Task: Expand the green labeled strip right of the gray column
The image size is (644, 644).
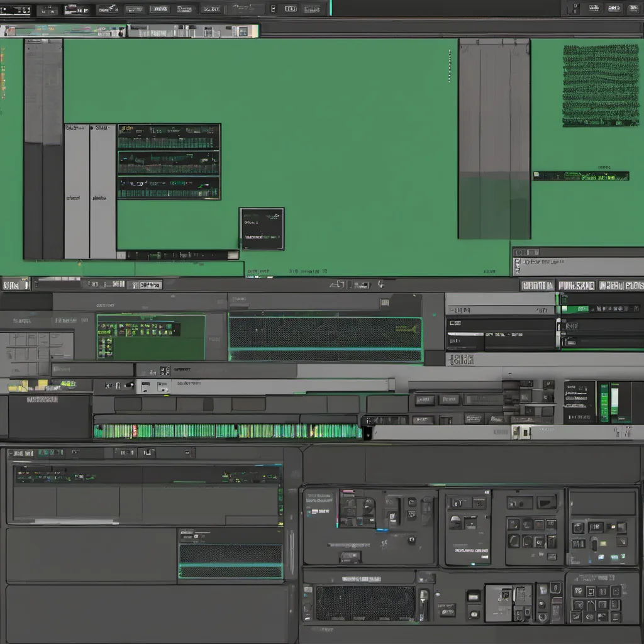Action: point(580,177)
